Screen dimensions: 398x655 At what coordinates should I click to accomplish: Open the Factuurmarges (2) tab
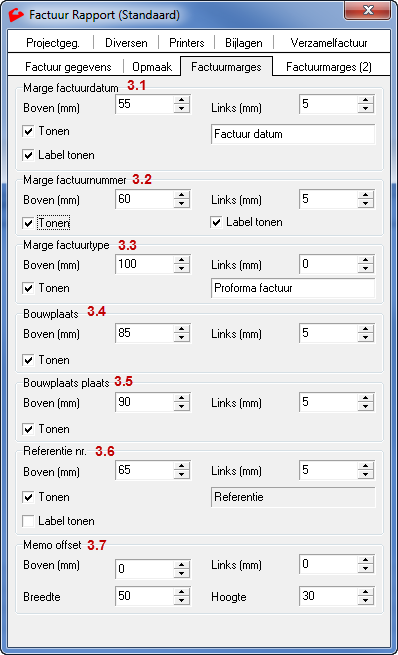point(329,67)
